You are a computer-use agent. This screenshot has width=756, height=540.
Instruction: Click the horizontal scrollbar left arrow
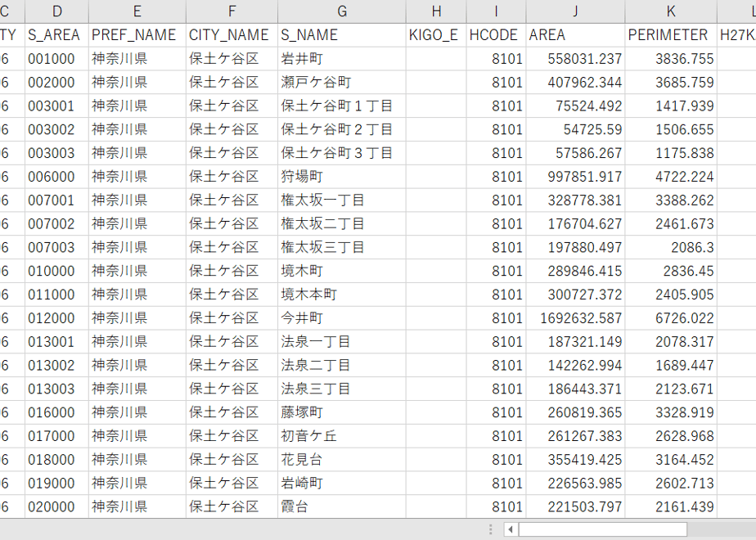pyautogui.click(x=511, y=529)
